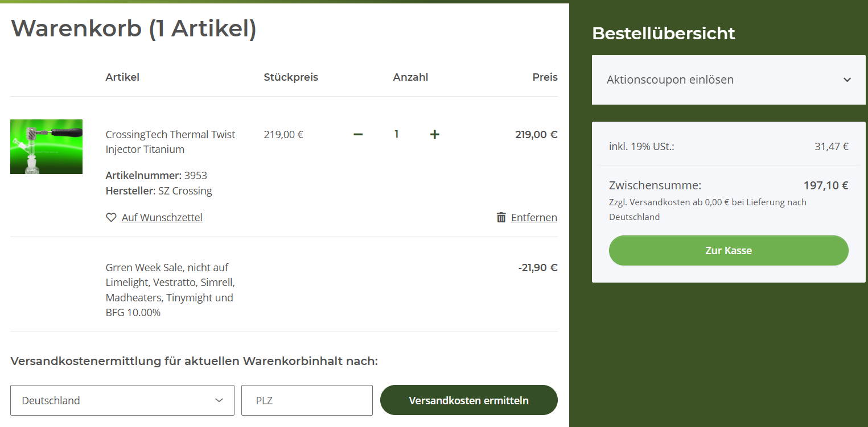The width and height of the screenshot is (868, 427).
Task: Proceed with the "Zur Kasse" button
Action: point(729,251)
